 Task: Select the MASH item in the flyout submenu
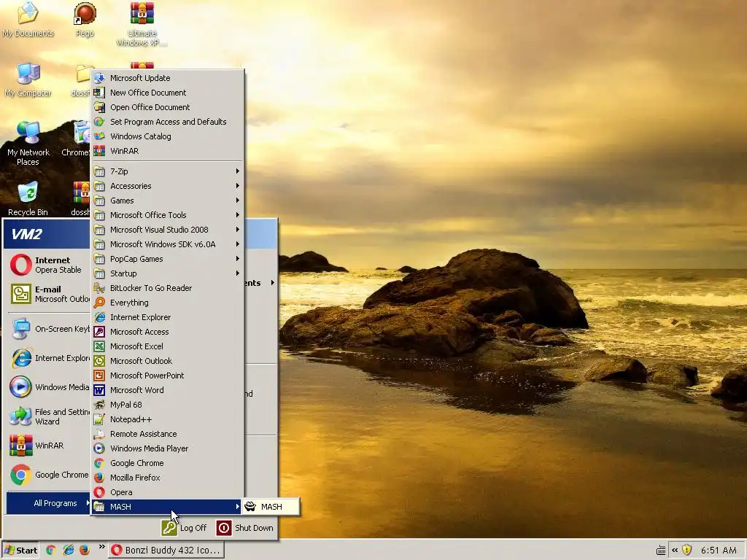(271, 507)
